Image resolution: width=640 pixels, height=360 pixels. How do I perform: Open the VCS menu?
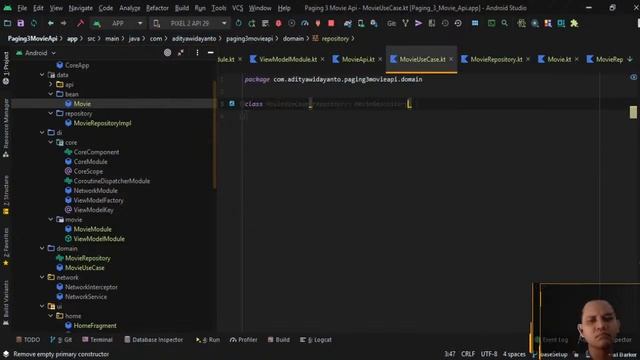click(237, 8)
